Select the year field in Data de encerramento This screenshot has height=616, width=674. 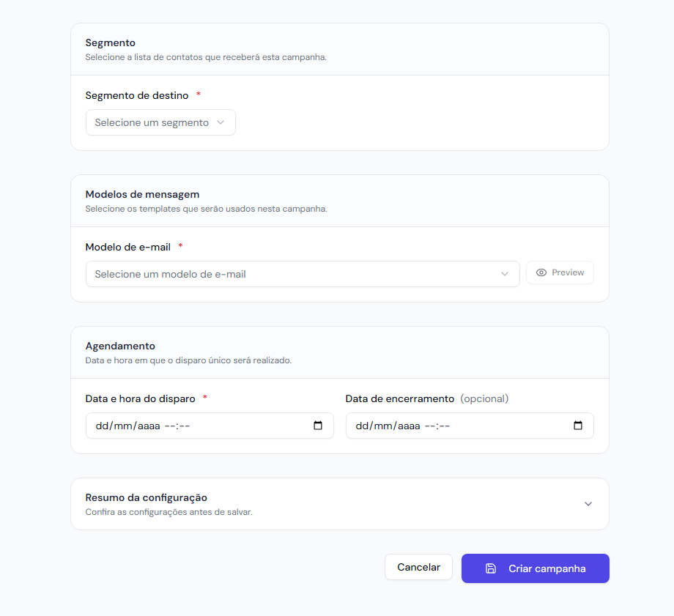click(407, 426)
